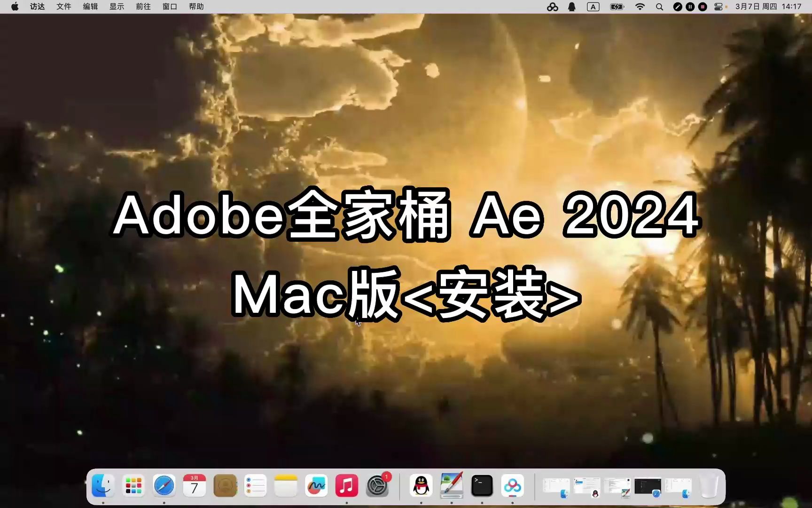Viewport: 812px width, 508px height.
Task: Open Spotlight search magnifier
Action: point(660,7)
